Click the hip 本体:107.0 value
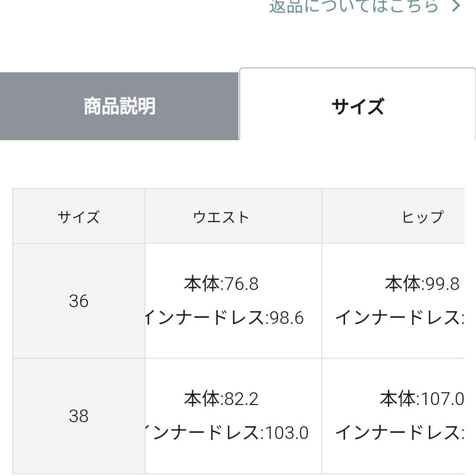476x476 pixels. click(422, 399)
